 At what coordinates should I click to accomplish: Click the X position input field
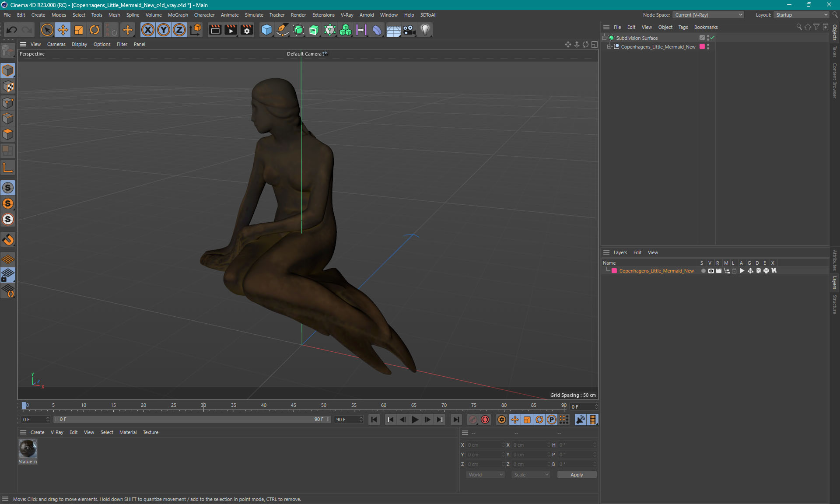pos(485,445)
